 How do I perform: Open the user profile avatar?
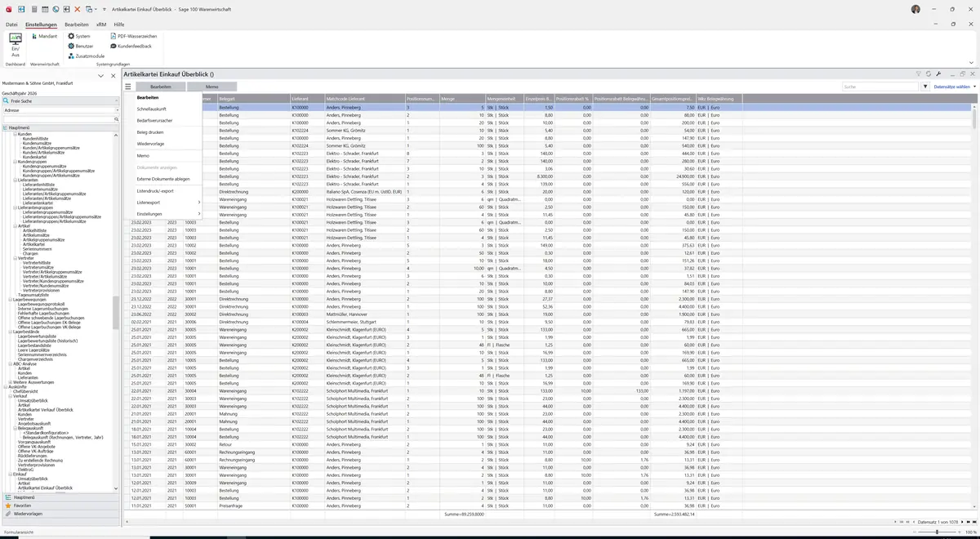point(915,9)
